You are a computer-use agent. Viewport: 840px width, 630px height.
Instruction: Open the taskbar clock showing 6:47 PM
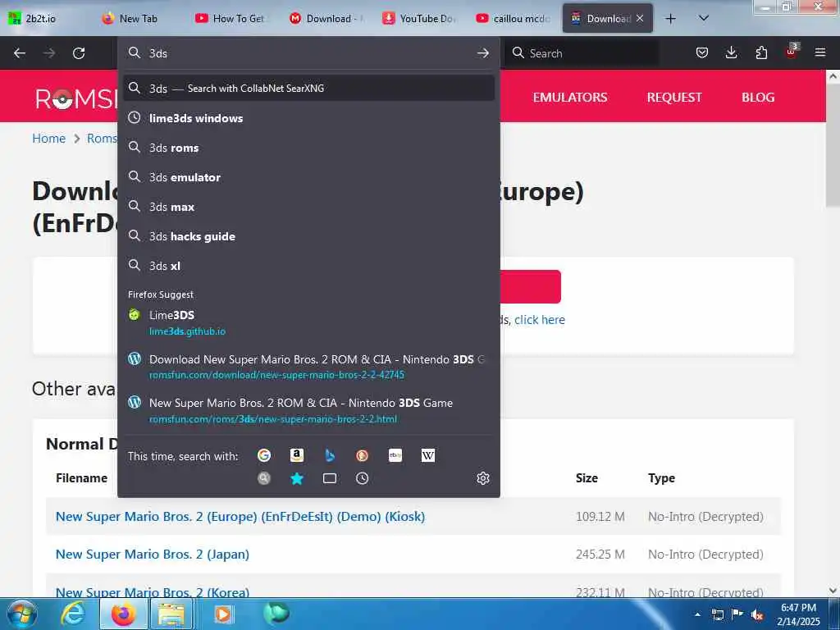798,614
